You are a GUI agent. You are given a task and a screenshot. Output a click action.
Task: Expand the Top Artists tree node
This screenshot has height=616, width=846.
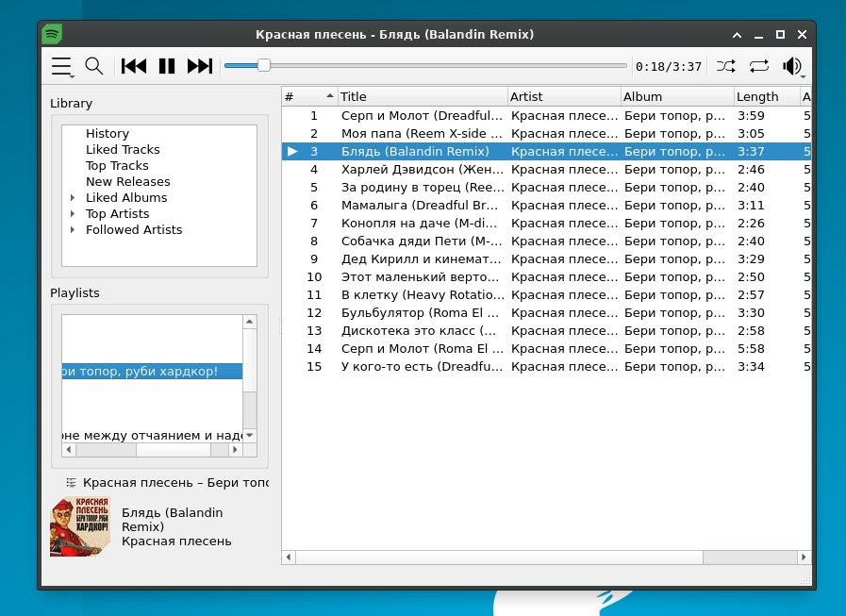coord(73,214)
